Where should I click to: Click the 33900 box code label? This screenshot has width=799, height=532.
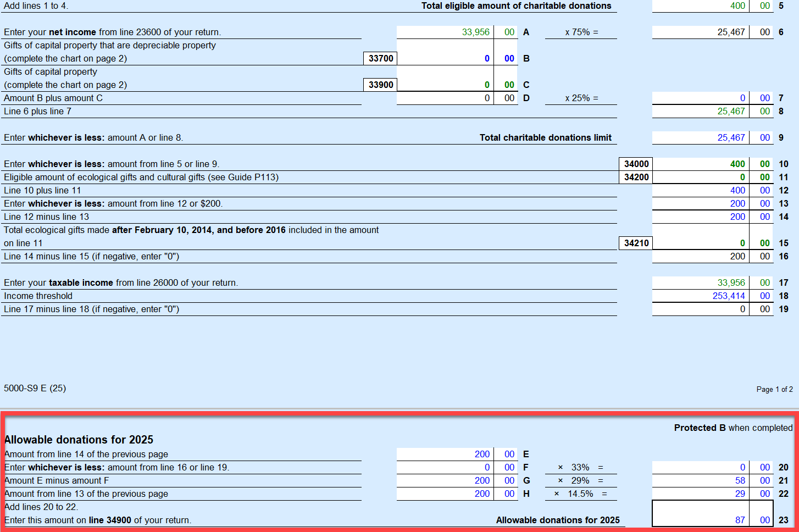(x=380, y=85)
